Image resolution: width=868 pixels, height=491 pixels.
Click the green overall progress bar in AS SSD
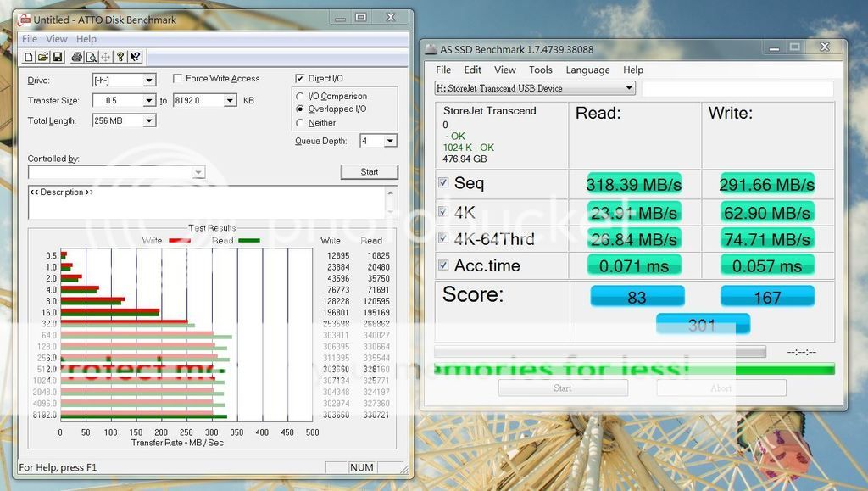point(634,369)
